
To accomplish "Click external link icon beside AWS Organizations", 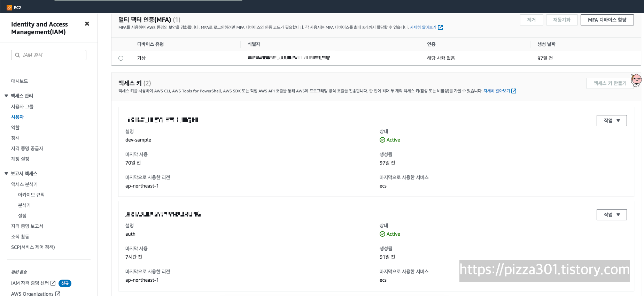I will (58, 294).
